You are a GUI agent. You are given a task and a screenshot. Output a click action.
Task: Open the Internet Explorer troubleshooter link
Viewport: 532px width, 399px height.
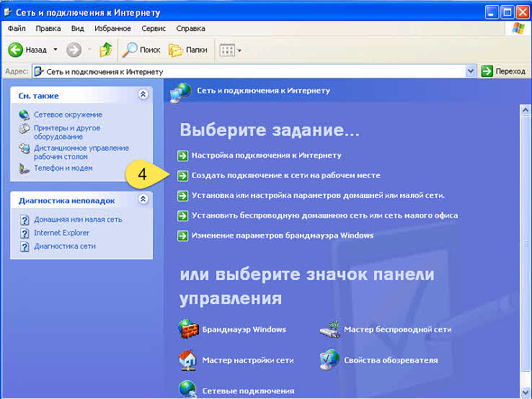click(x=62, y=233)
